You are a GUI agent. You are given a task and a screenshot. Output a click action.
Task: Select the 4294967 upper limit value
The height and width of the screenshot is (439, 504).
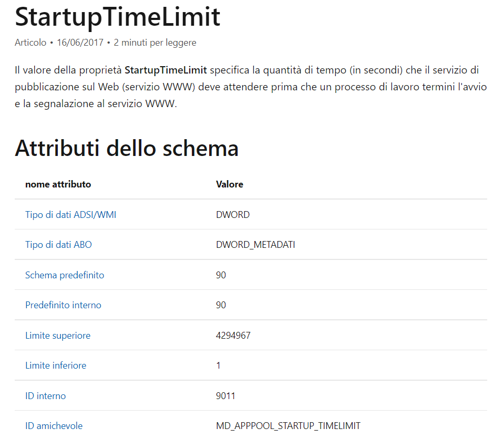[x=233, y=336]
